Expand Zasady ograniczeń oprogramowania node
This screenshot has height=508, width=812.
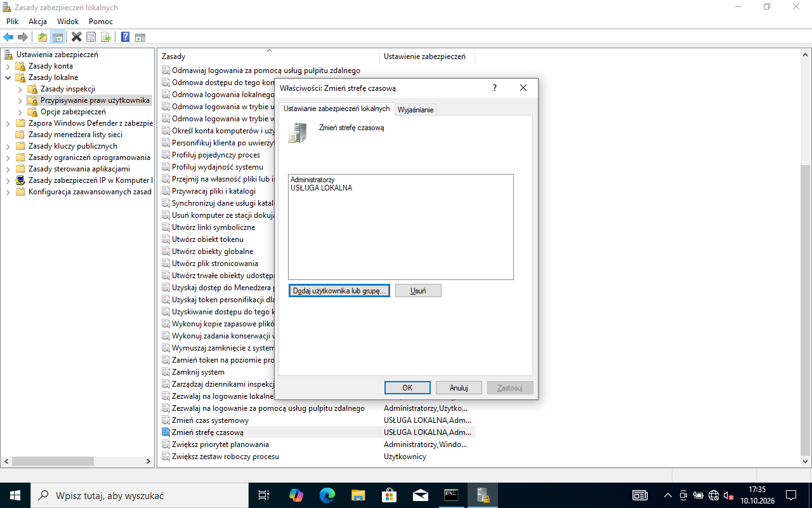pyautogui.click(x=8, y=157)
